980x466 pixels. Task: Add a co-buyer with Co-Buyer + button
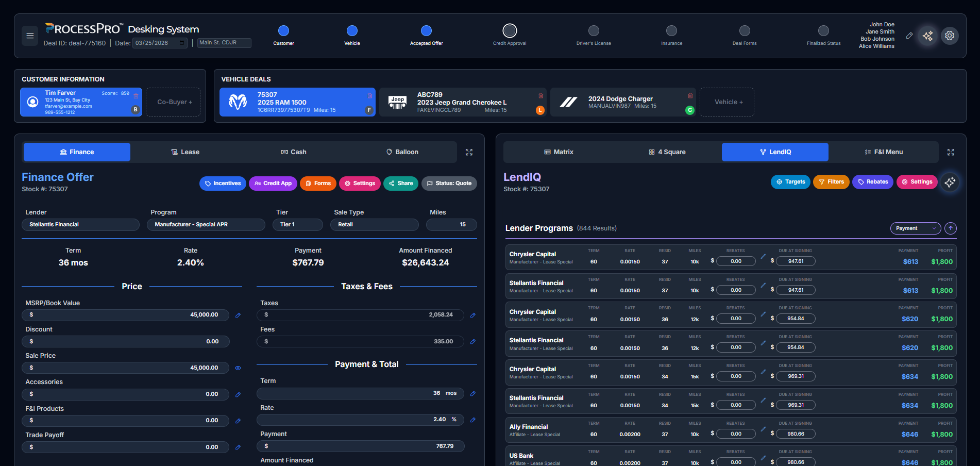[173, 102]
